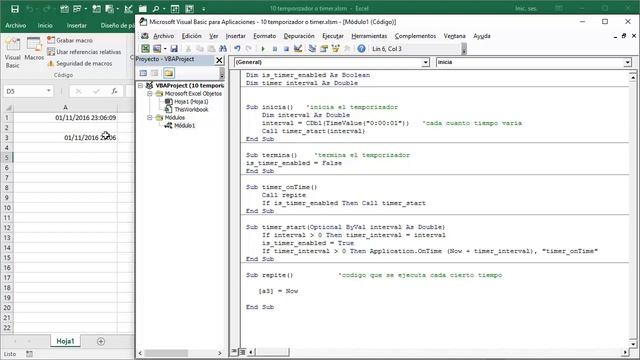Click the Break pause icon

coord(275,49)
